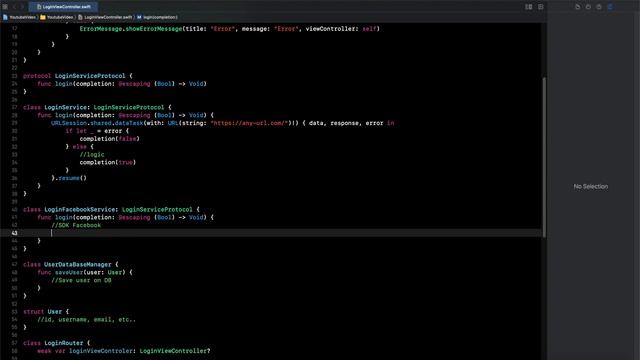Click the https://any-url.com/ string
This screenshot has width=640, height=360.
[x=249, y=123]
